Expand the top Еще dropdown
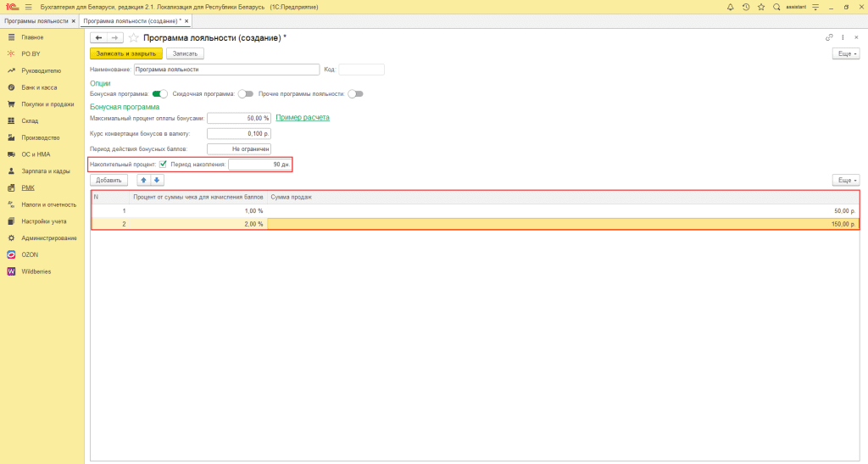 846,53
